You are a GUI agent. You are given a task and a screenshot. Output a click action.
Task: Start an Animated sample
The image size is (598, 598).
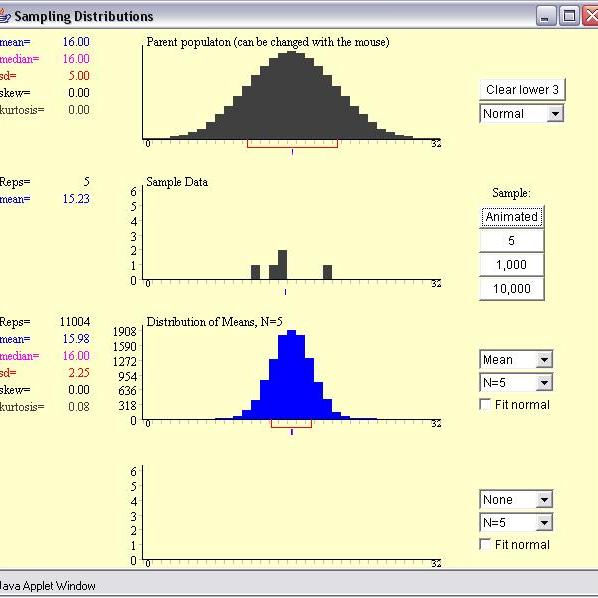point(511,217)
